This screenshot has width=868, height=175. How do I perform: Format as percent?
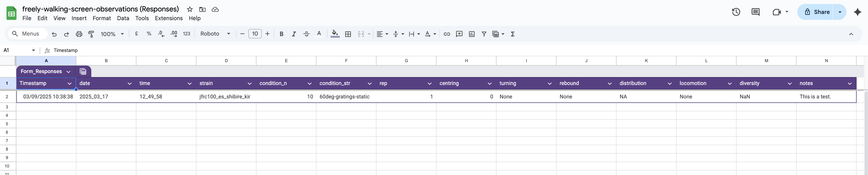click(x=149, y=34)
